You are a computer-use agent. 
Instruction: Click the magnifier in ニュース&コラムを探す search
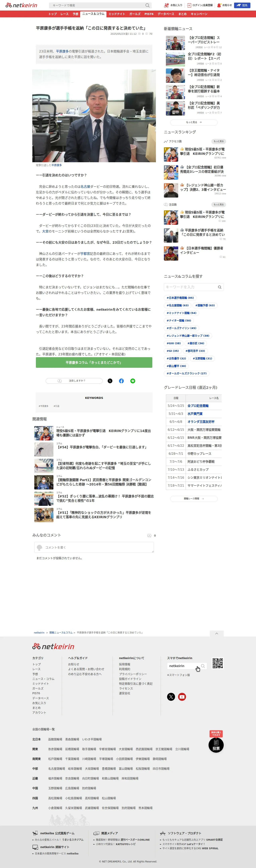(220, 287)
